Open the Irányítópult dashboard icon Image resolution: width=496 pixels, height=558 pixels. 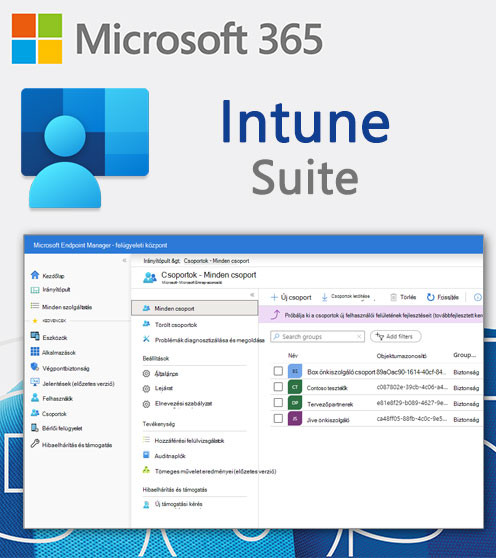coord(35,290)
